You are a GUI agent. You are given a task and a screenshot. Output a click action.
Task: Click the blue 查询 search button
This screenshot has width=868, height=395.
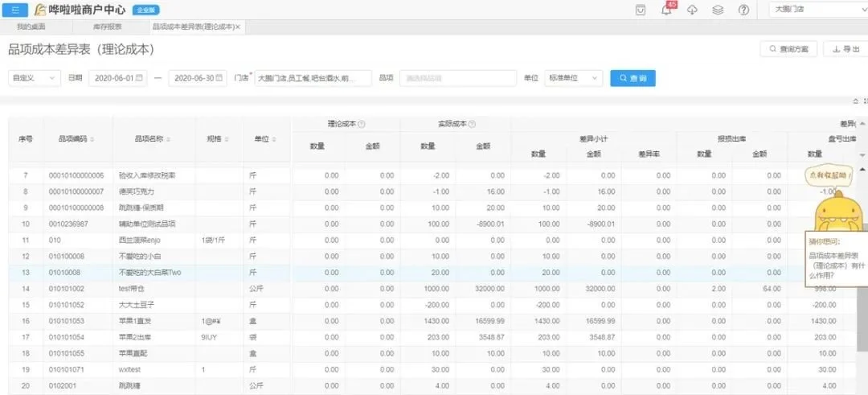click(x=633, y=78)
